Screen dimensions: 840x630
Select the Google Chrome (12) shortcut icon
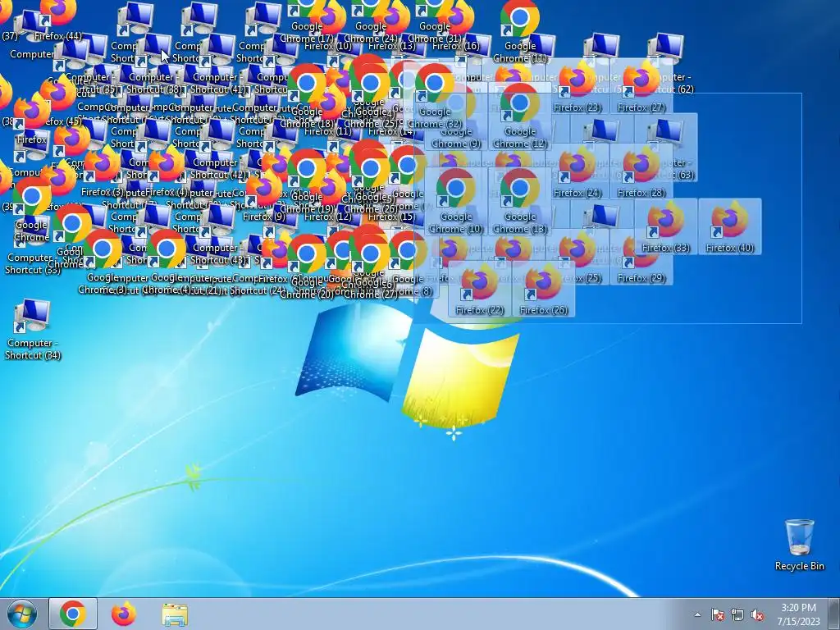point(519,115)
